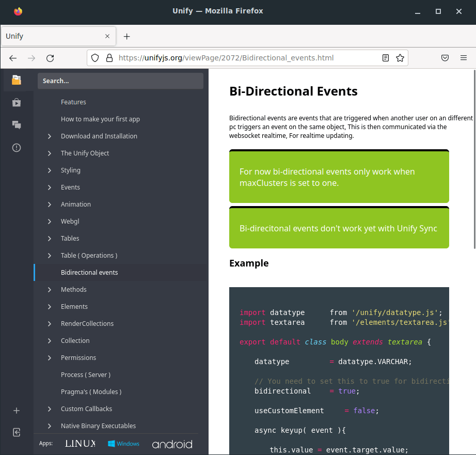
Task: Open the Firefox hamburger menu
Action: click(x=464, y=58)
